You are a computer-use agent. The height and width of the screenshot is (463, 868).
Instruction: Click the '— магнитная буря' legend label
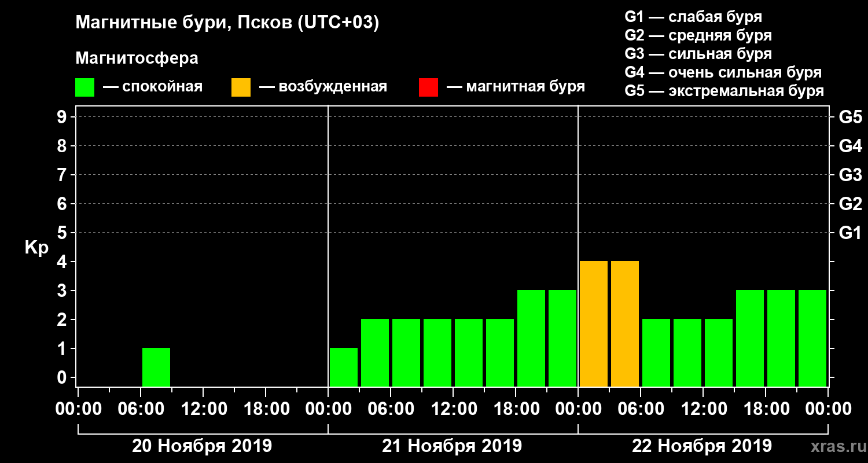(x=516, y=87)
